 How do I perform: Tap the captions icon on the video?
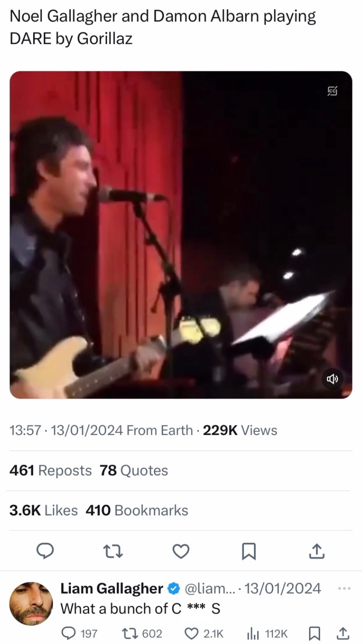tap(333, 91)
